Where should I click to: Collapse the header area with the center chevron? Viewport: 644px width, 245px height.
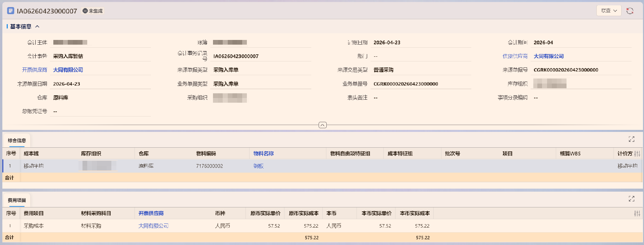(x=322, y=125)
